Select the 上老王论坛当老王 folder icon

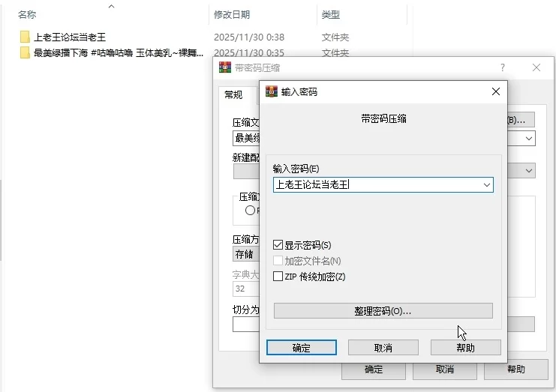[x=25, y=37]
